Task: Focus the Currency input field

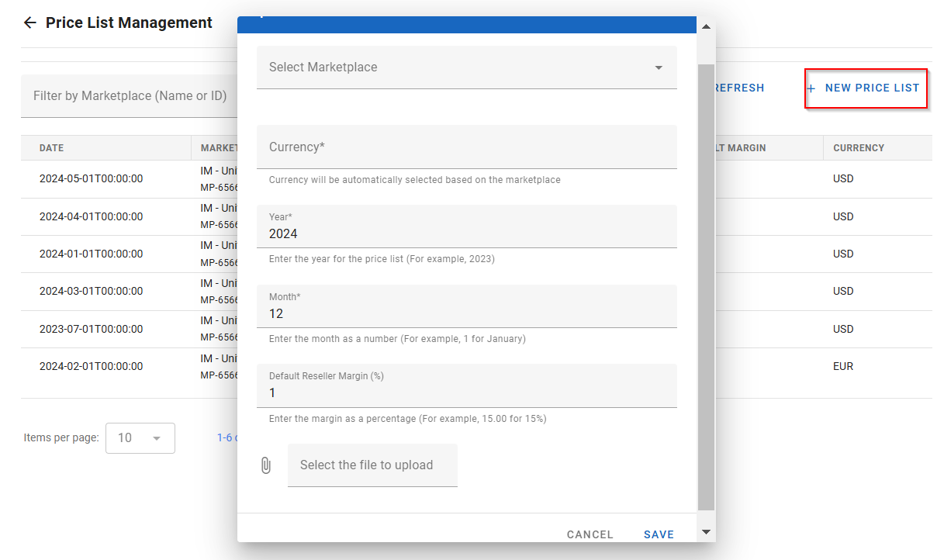Action: point(465,147)
